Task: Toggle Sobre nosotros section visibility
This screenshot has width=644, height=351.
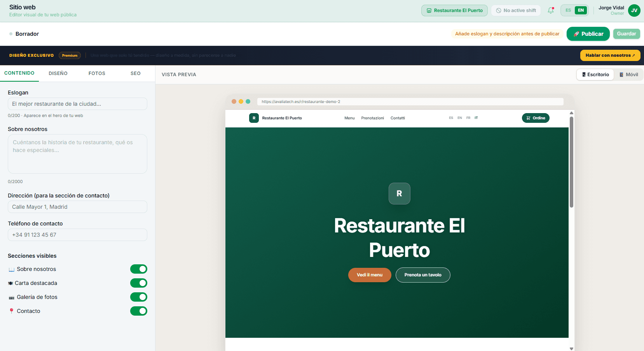Action: point(139,269)
